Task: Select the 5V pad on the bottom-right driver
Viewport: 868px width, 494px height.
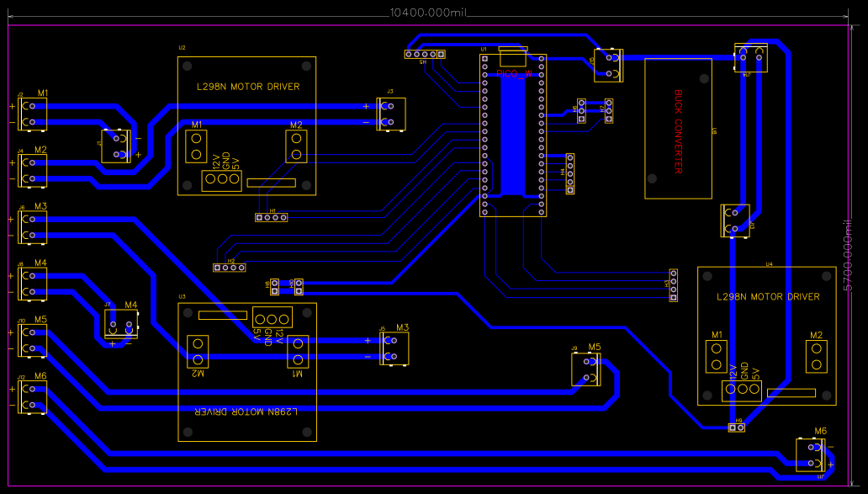Action: pyautogui.click(x=754, y=389)
